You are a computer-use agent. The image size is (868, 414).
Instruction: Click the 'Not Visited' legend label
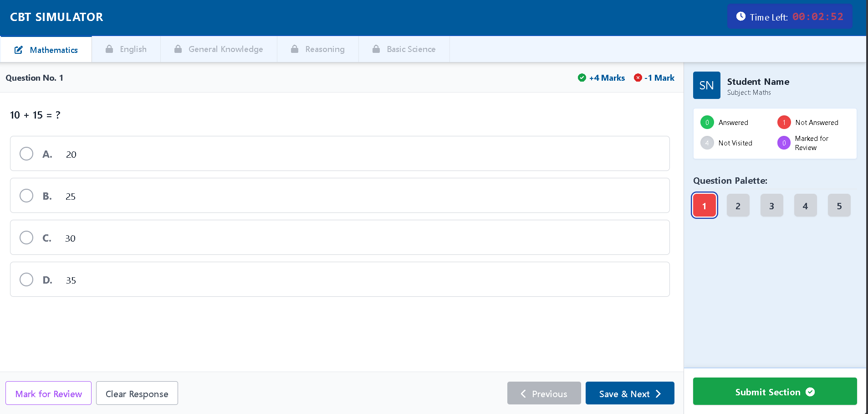[x=735, y=143]
